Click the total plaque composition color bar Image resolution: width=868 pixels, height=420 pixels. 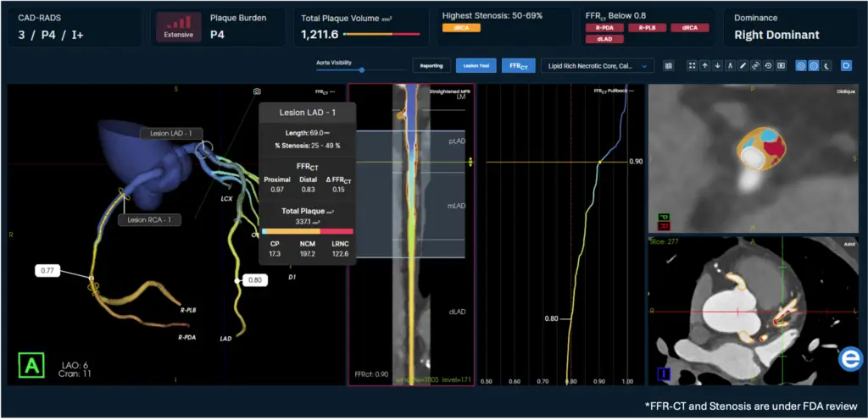pos(307,231)
